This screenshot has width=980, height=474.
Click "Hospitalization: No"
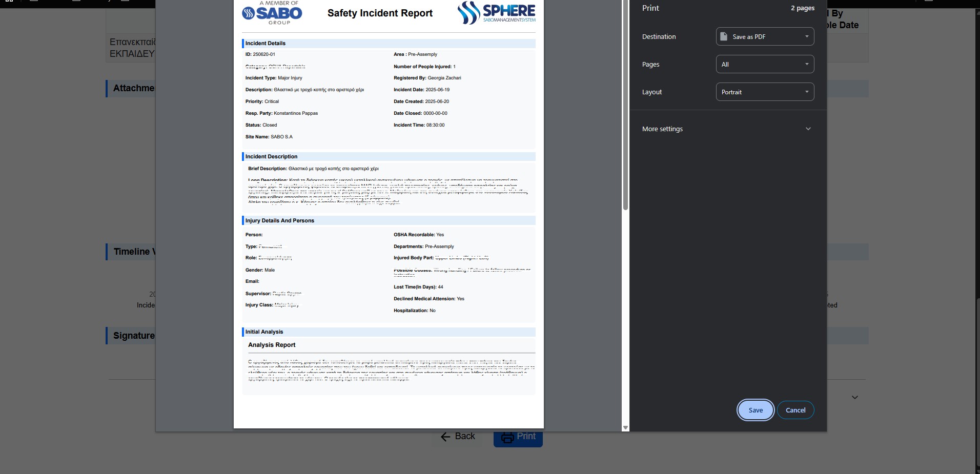pos(414,311)
